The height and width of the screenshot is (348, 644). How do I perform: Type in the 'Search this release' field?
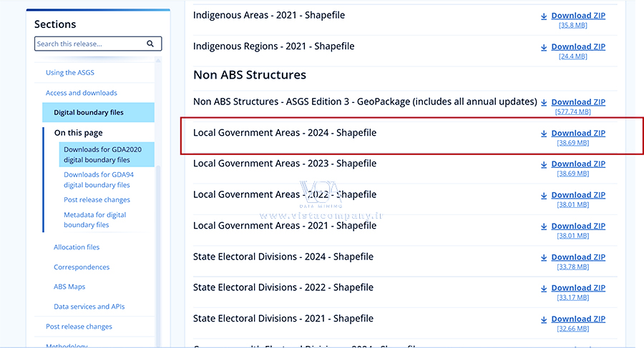[x=89, y=44]
